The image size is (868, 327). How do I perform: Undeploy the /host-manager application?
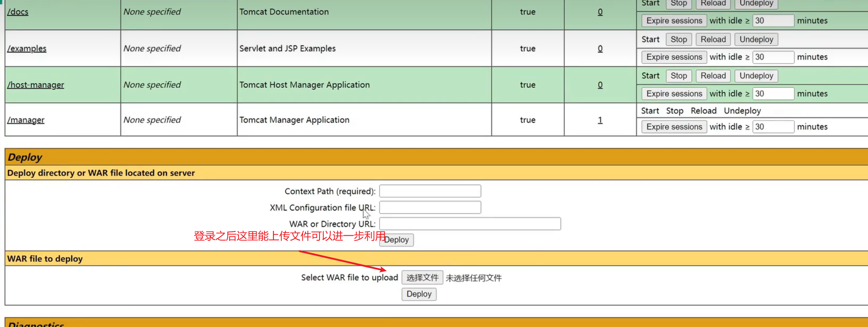tap(756, 76)
